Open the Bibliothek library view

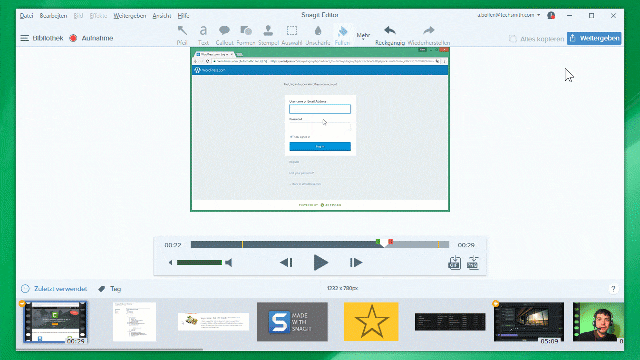(42, 38)
